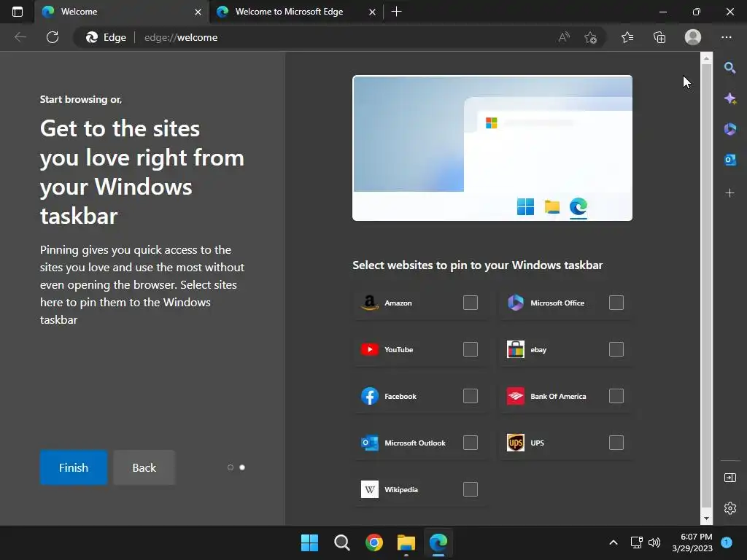This screenshot has height=560, width=747.
Task: Check the UPS checkbox
Action: click(616, 443)
